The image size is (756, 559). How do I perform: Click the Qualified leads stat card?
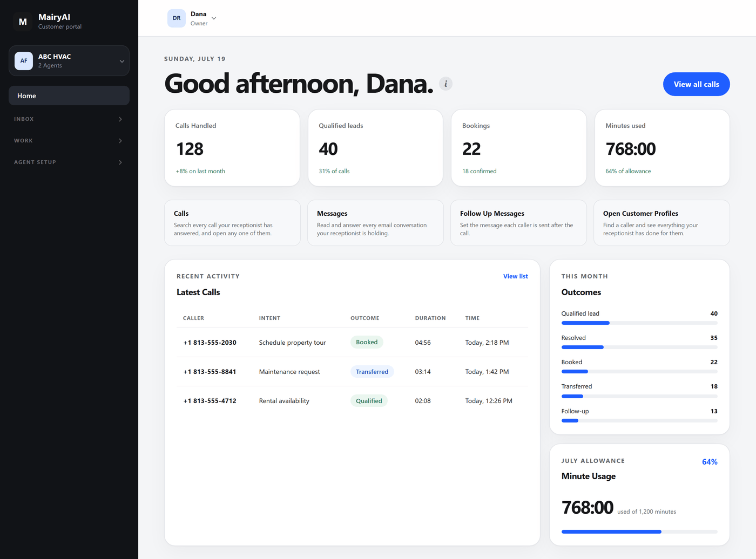375,148
